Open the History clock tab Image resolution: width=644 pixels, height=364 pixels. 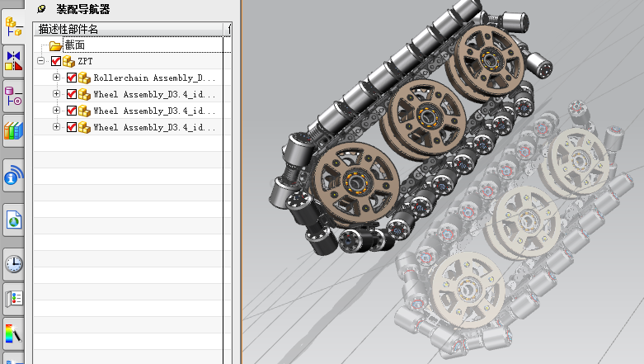[14, 263]
